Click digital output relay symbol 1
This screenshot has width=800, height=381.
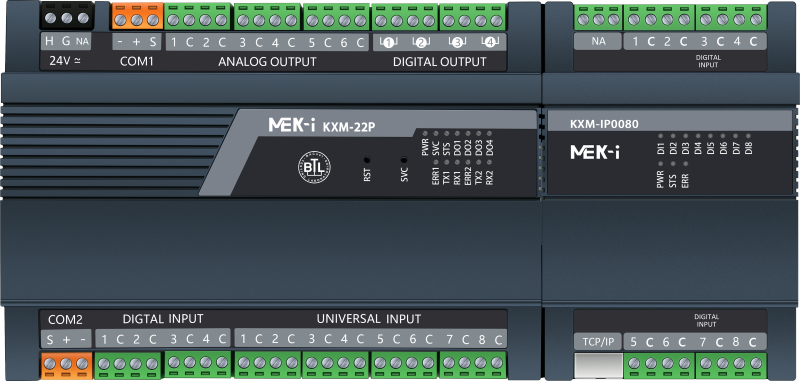click(388, 42)
